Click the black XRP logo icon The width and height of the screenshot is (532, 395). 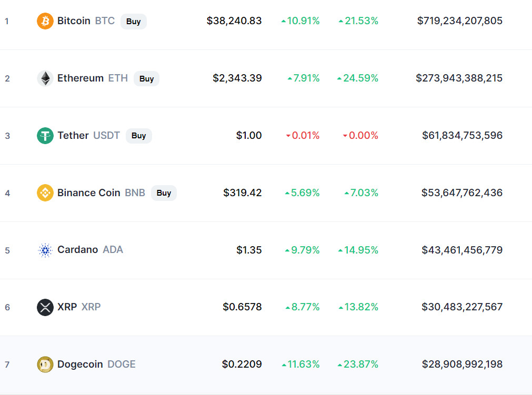45,307
